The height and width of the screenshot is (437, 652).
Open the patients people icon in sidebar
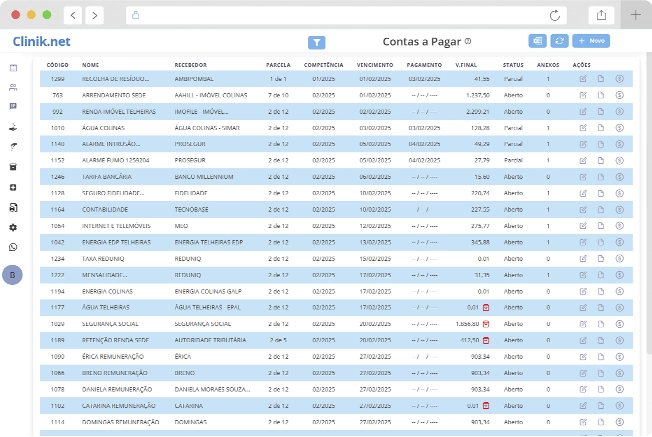tap(13, 86)
